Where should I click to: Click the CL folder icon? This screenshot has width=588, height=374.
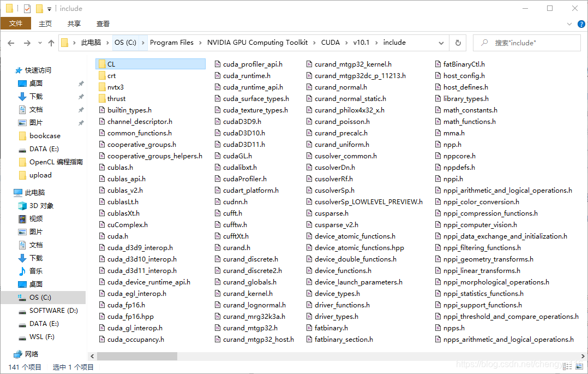click(102, 64)
